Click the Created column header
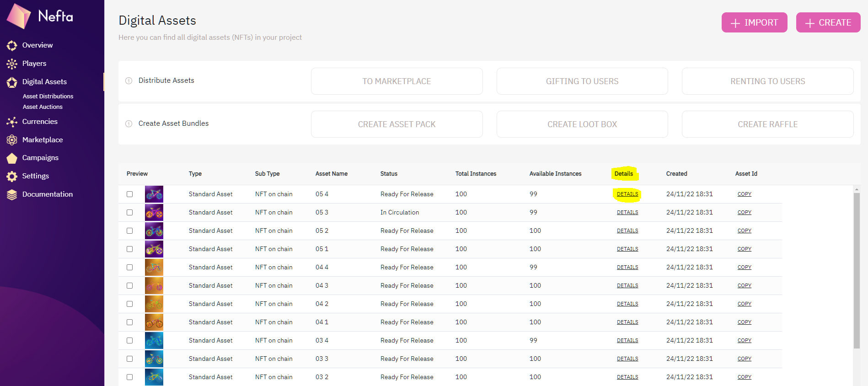The image size is (868, 386). tap(676, 174)
